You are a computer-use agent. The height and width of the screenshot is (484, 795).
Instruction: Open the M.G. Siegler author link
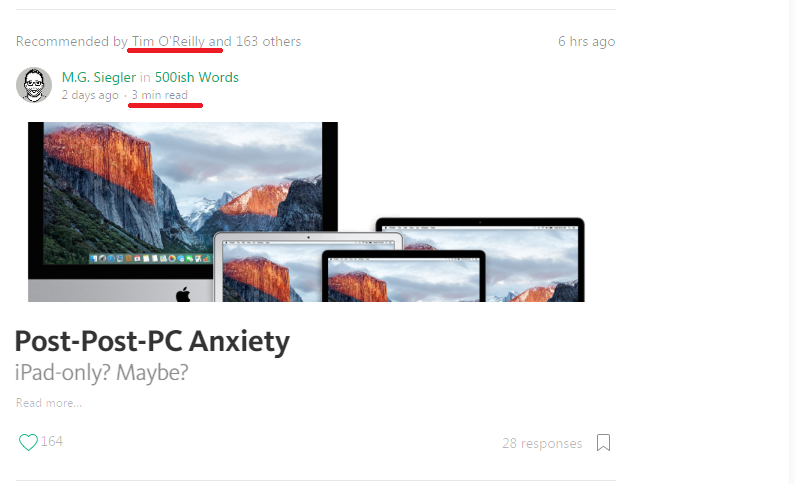click(99, 77)
